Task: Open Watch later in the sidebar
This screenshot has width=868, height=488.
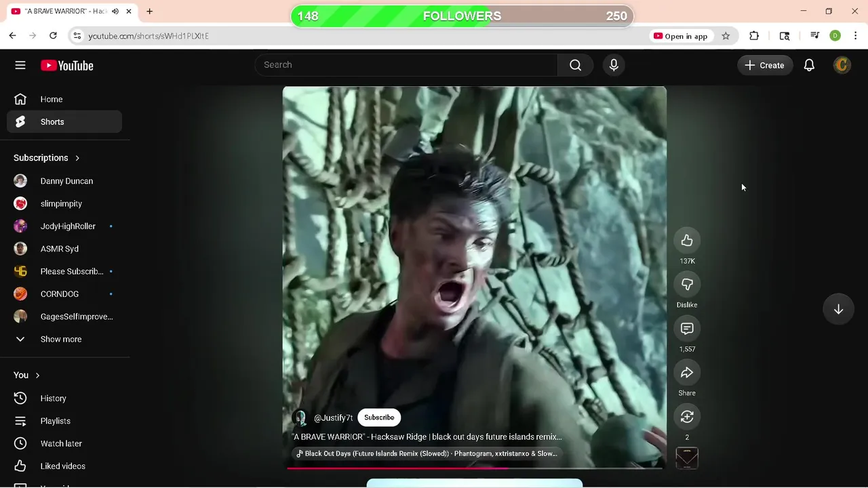Action: point(64,443)
